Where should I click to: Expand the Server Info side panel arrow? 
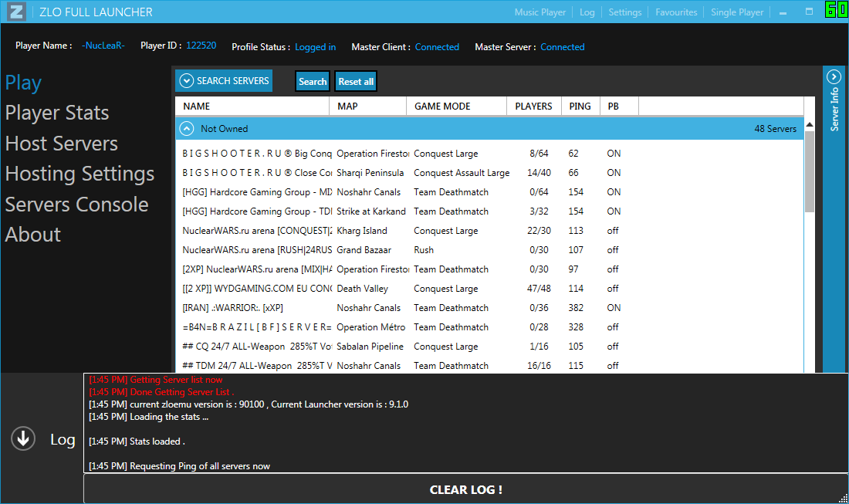[x=834, y=77]
